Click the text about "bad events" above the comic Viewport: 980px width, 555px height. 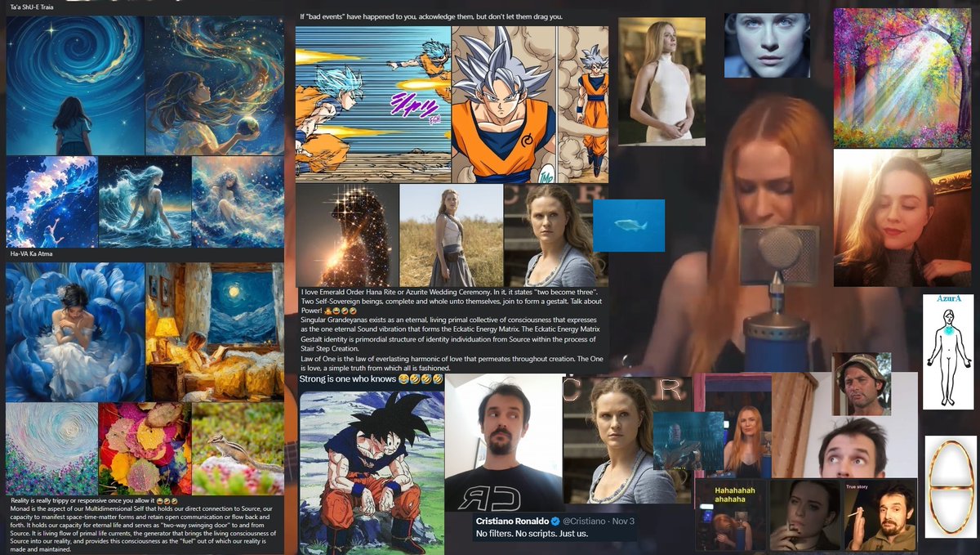pos(431,16)
